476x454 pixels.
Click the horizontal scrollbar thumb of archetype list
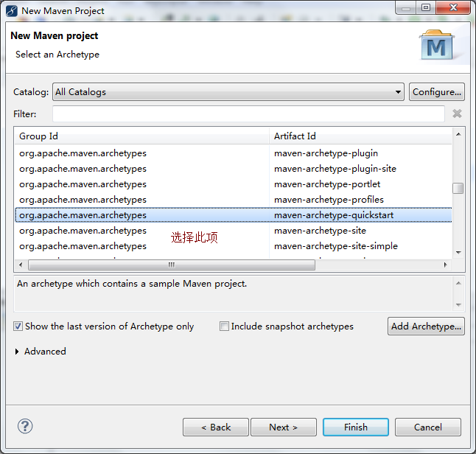coord(172,265)
